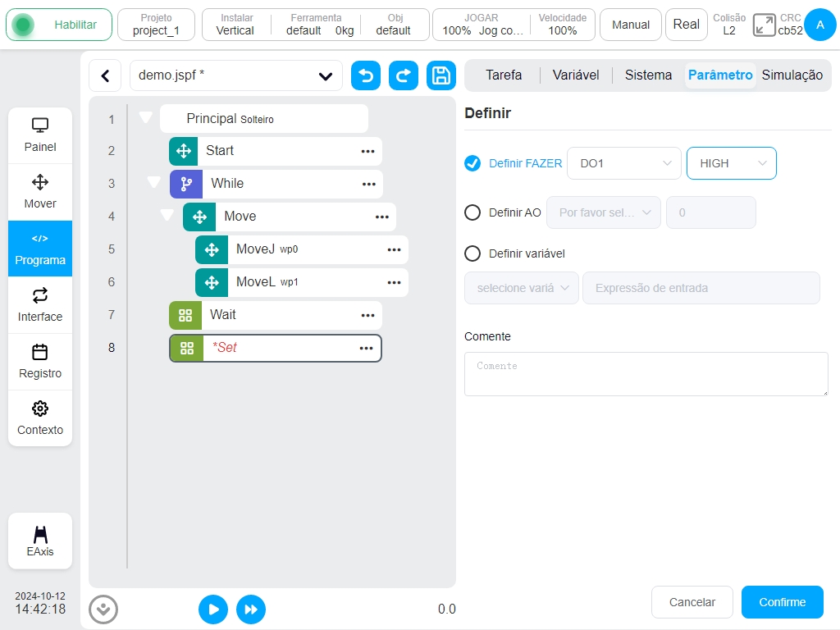The width and height of the screenshot is (840, 630).
Task: Open the Registro sidebar section
Action: [x=40, y=362]
